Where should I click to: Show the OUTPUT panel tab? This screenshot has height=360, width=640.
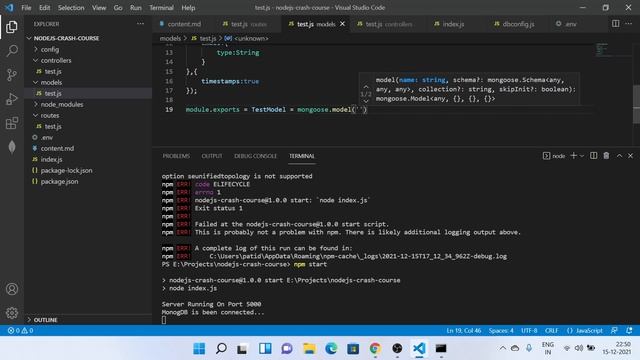pos(212,156)
